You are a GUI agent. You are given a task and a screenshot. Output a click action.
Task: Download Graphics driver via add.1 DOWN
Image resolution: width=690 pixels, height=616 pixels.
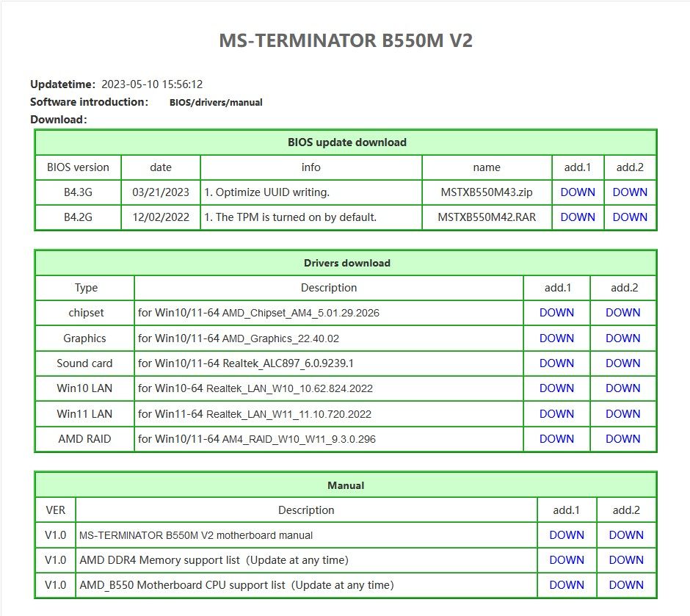pyautogui.click(x=556, y=338)
